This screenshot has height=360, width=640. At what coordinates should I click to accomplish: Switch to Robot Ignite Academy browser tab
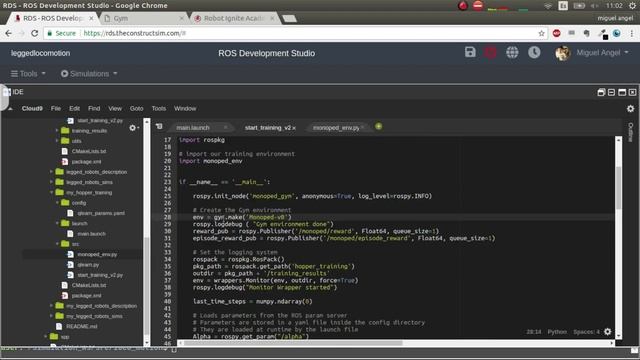click(234, 18)
